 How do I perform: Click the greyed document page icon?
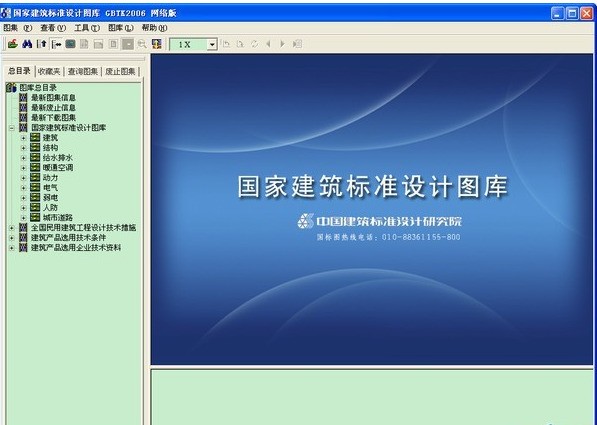point(84,44)
